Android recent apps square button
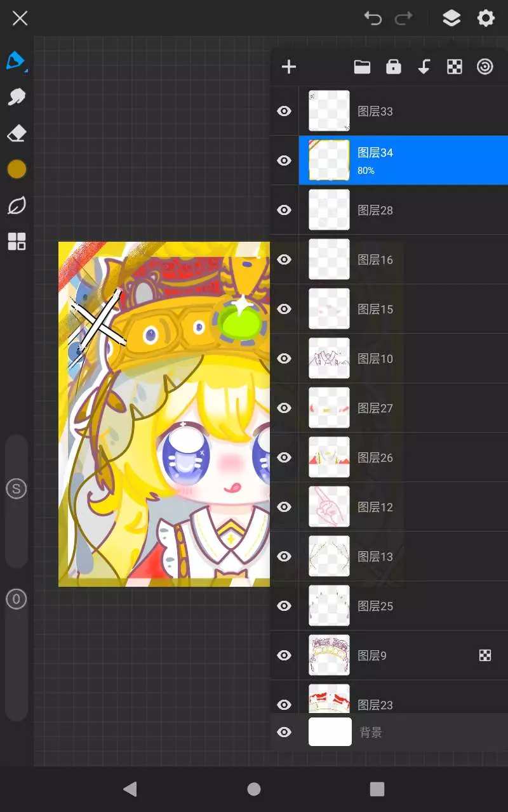Image resolution: width=508 pixels, height=812 pixels. [x=377, y=789]
